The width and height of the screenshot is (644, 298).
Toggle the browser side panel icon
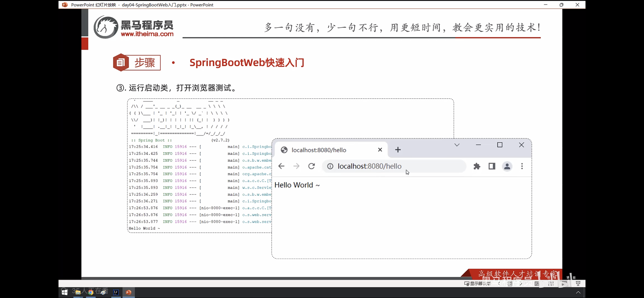[492, 166]
